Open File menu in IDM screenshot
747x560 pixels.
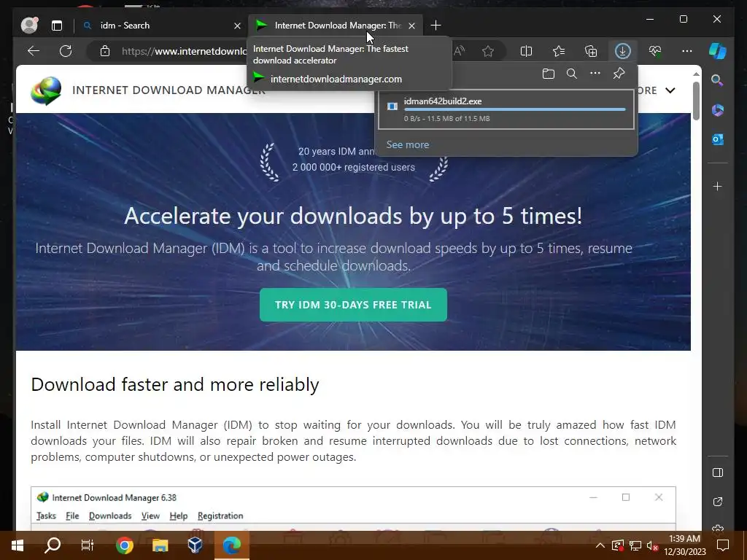72,516
